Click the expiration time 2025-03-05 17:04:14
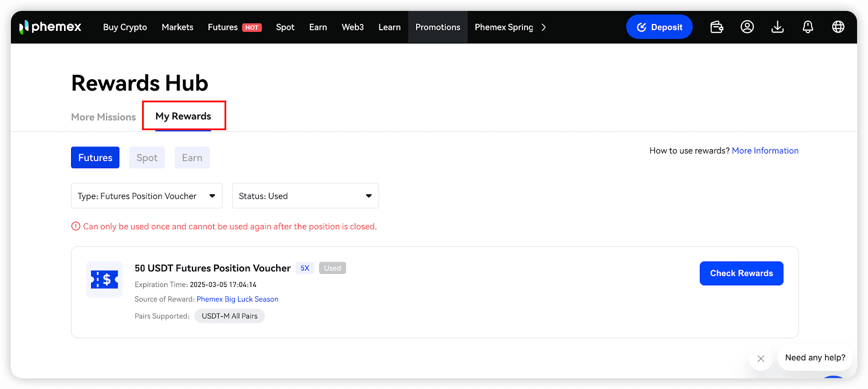868x389 pixels. point(223,284)
